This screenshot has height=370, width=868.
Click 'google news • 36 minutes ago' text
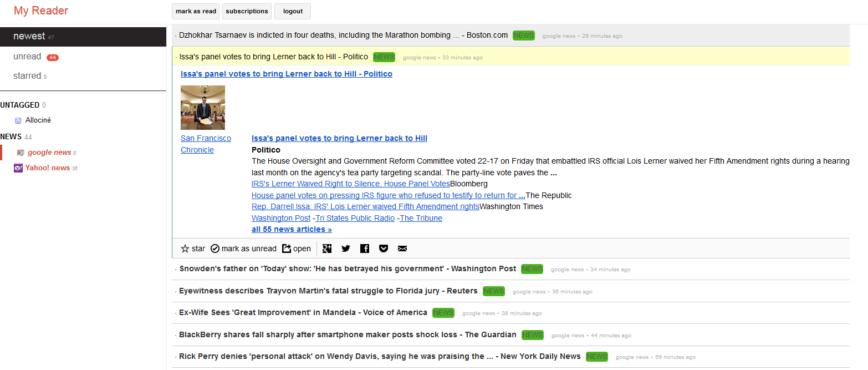552,292
